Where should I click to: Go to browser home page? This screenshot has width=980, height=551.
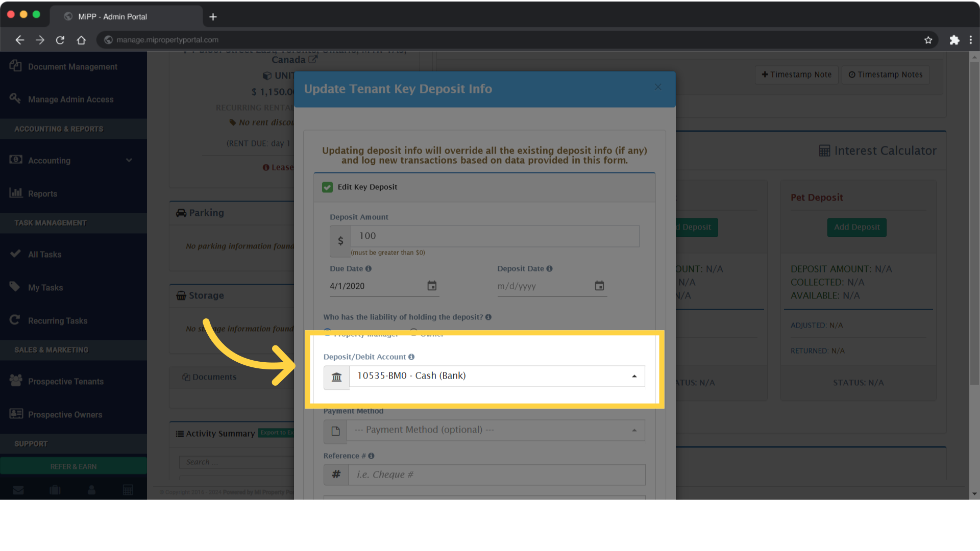[81, 40]
